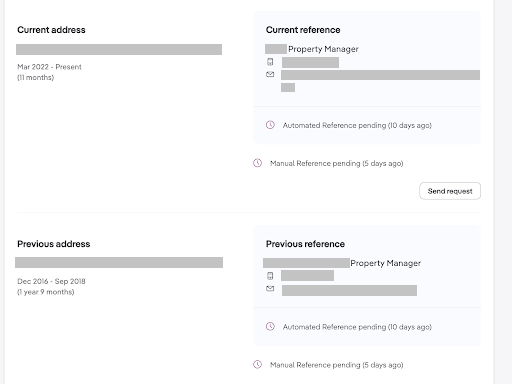Click the redacted previous address line
Image resolution: width=512 pixels, height=384 pixels.
tap(119, 262)
